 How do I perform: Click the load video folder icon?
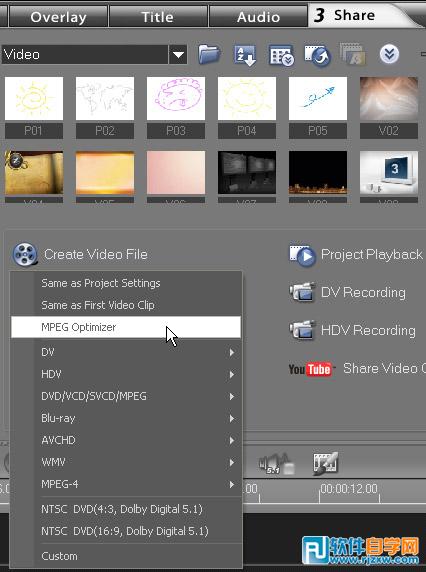(209, 55)
